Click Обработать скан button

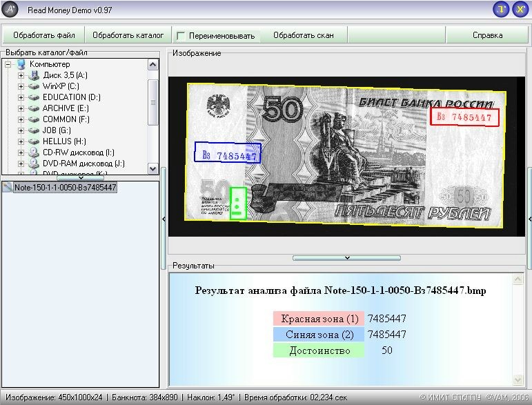point(304,35)
